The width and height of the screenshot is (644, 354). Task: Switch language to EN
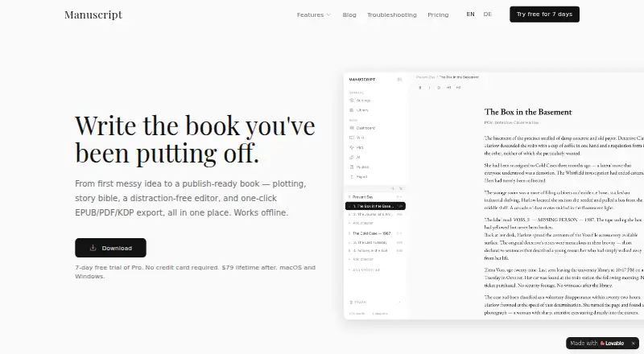(471, 14)
